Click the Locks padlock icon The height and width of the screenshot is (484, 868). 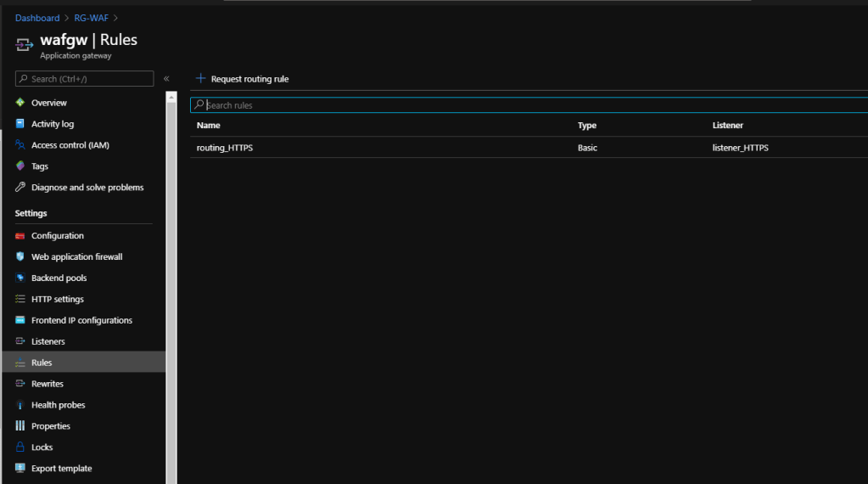point(20,447)
